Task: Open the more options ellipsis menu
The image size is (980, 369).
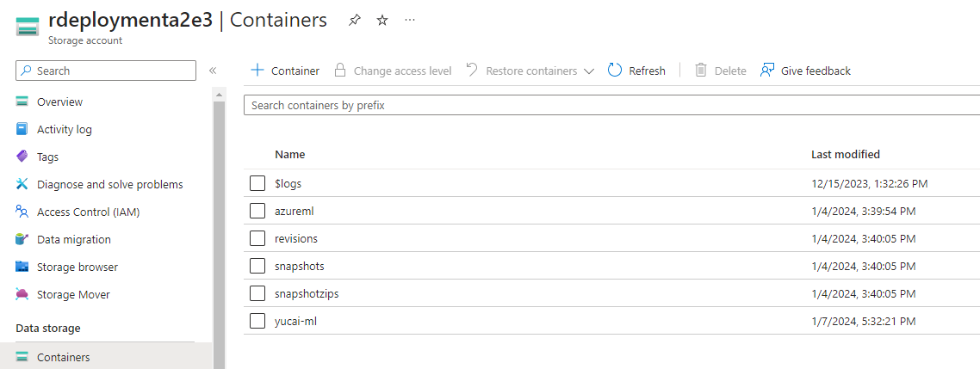Action: pyautogui.click(x=410, y=20)
